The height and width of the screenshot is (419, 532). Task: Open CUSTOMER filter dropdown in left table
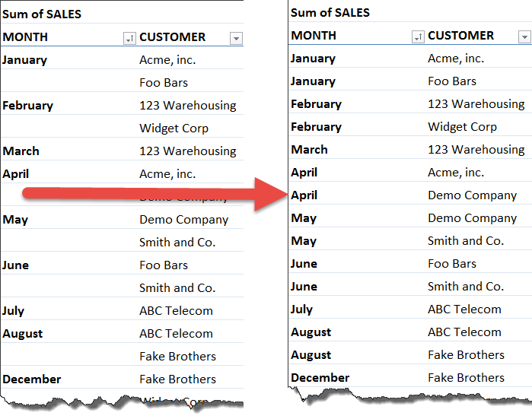tap(236, 38)
